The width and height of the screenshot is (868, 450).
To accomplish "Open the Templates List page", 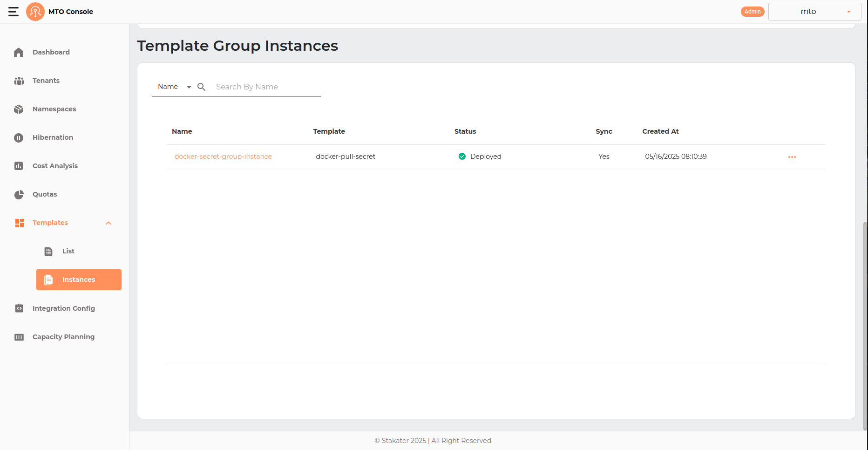I will click(x=68, y=251).
